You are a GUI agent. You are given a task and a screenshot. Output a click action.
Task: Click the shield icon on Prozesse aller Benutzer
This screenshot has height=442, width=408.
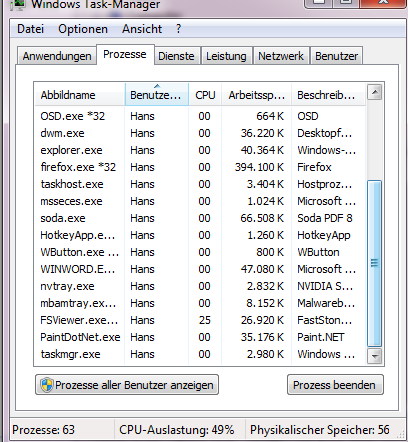click(46, 385)
